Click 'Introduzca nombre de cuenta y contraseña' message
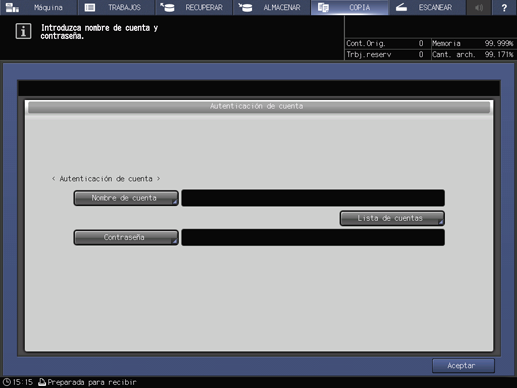 pos(99,32)
